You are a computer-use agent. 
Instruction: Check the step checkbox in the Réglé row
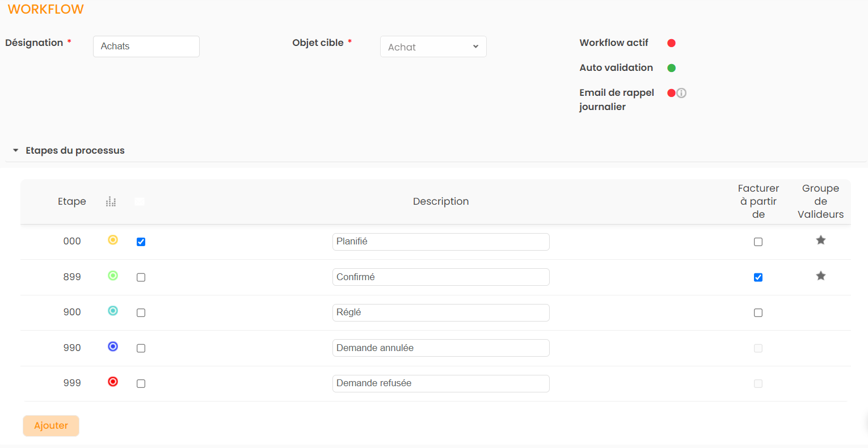point(141,312)
